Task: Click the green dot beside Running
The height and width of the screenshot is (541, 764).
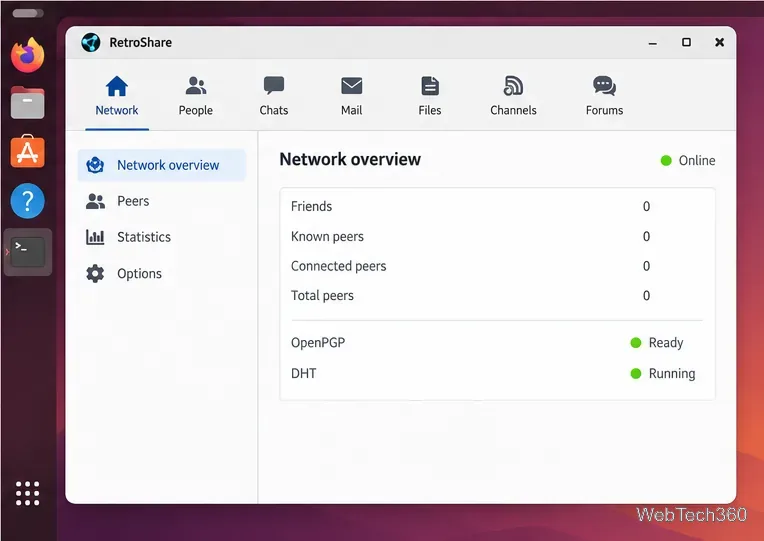Action: point(636,373)
